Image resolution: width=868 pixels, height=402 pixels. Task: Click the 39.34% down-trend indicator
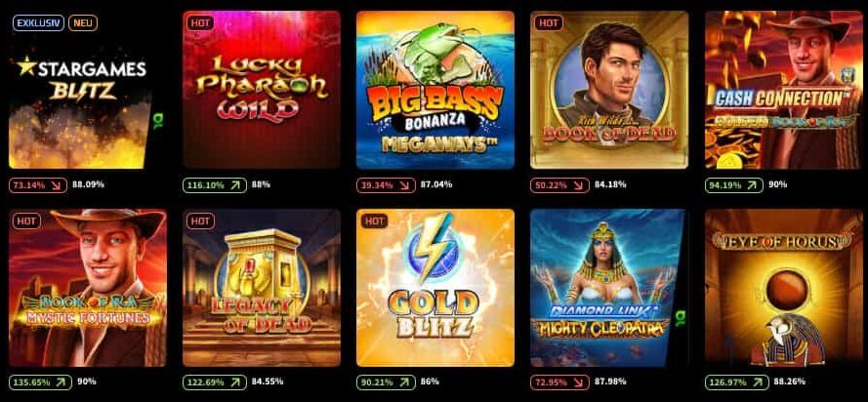coord(386,184)
